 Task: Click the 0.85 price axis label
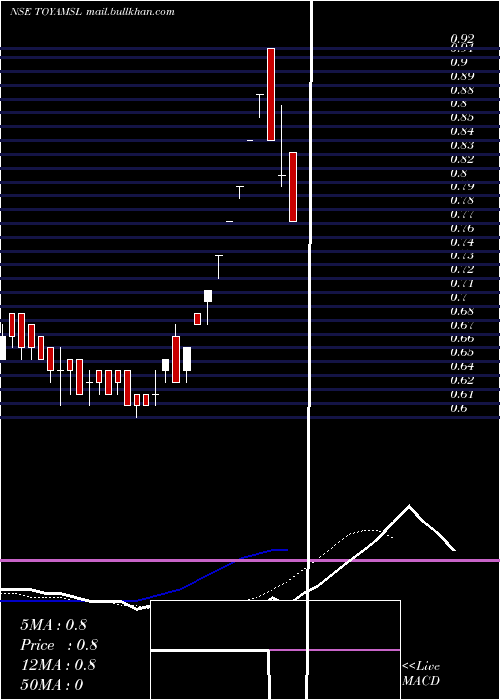pos(462,117)
